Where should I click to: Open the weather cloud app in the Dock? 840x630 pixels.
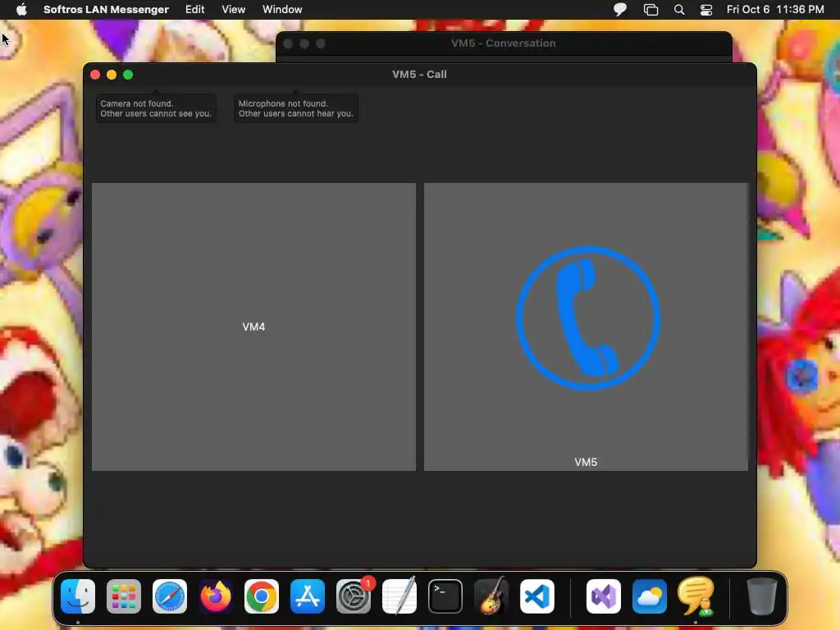pyautogui.click(x=650, y=596)
